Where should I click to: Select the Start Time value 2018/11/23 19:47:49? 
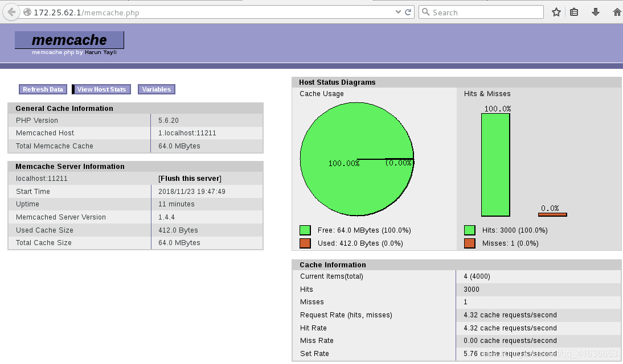tap(192, 191)
